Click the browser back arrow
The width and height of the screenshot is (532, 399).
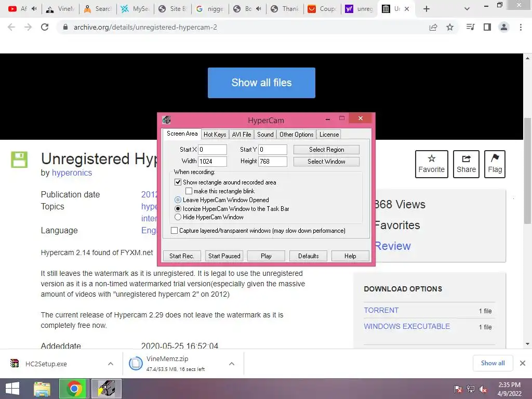pyautogui.click(x=11, y=27)
